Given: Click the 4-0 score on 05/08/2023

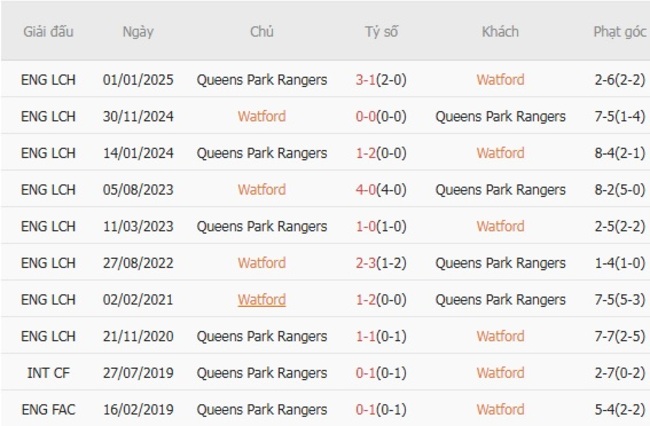Looking at the screenshot, I should click(366, 190).
